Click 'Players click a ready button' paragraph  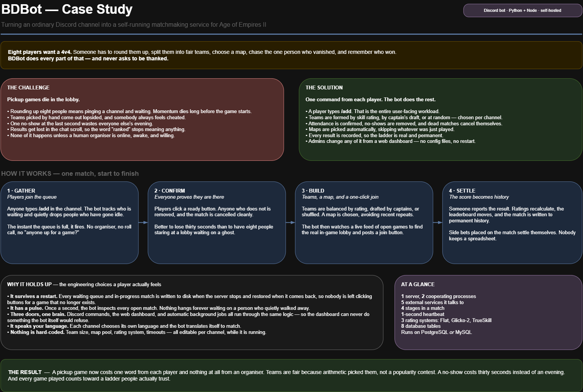pos(212,212)
